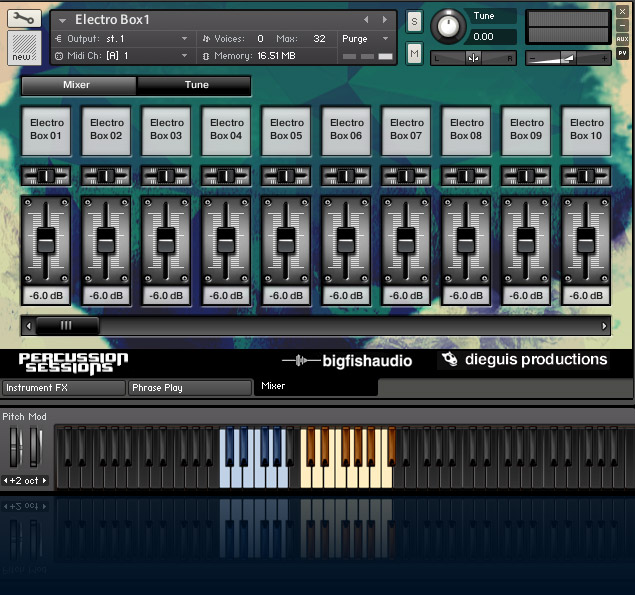The height and width of the screenshot is (595, 635).
Task: Open the Output st. 1 dropdown
Action: pyautogui.click(x=121, y=39)
